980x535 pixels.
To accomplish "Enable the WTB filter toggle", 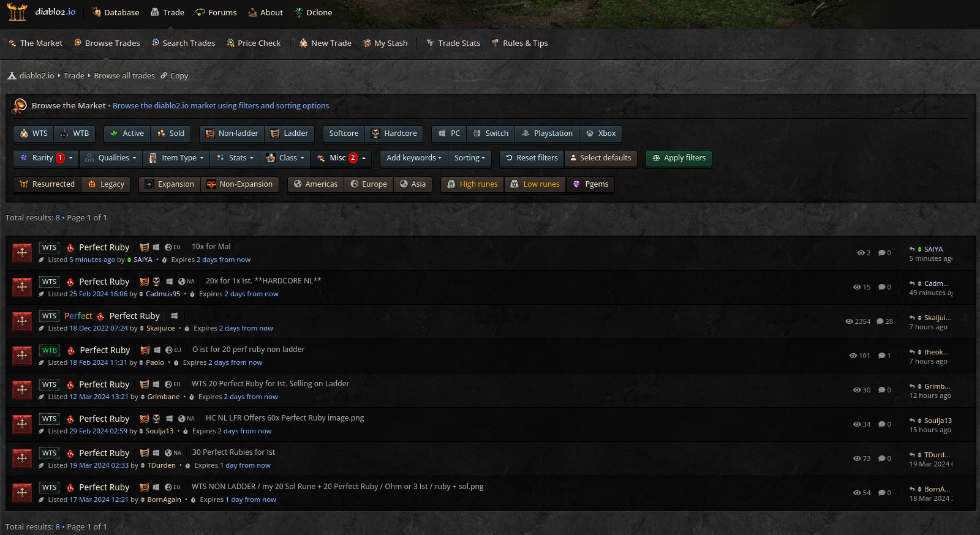I will click(74, 133).
